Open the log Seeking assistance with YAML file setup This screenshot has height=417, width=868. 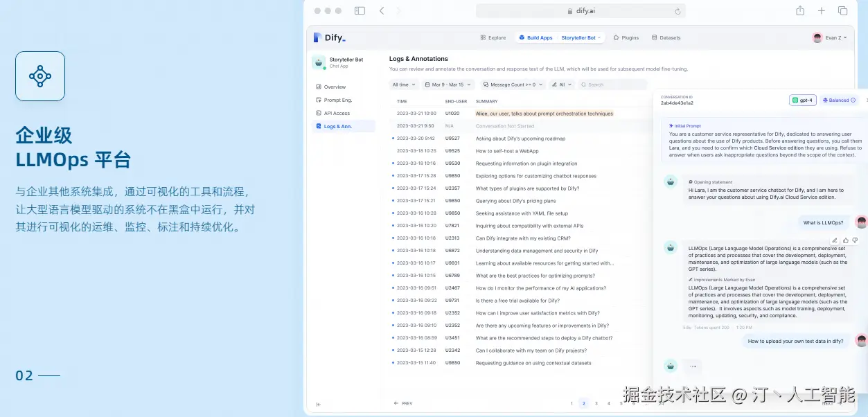[522, 213]
